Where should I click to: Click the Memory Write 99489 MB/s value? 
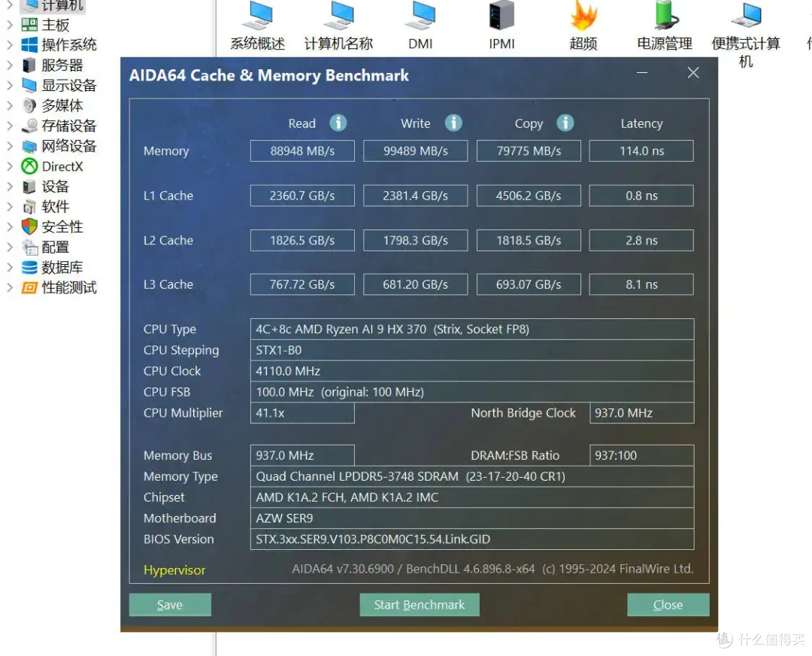(415, 150)
